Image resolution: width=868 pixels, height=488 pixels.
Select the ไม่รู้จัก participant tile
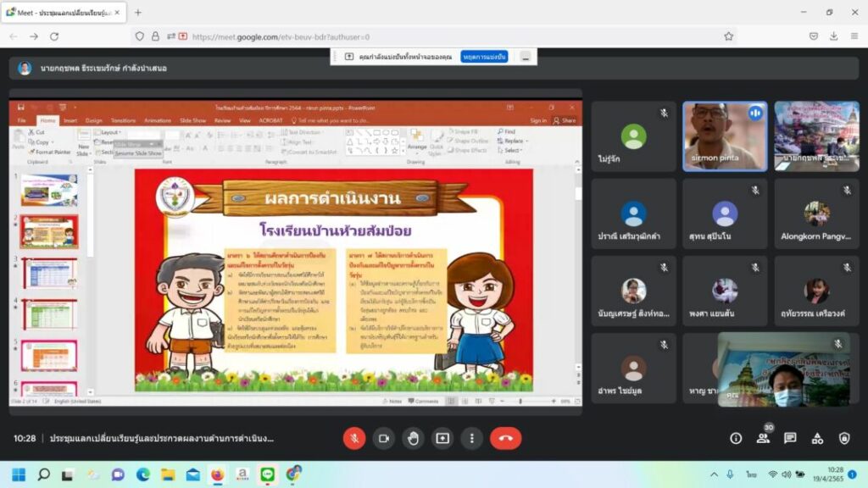pos(633,136)
